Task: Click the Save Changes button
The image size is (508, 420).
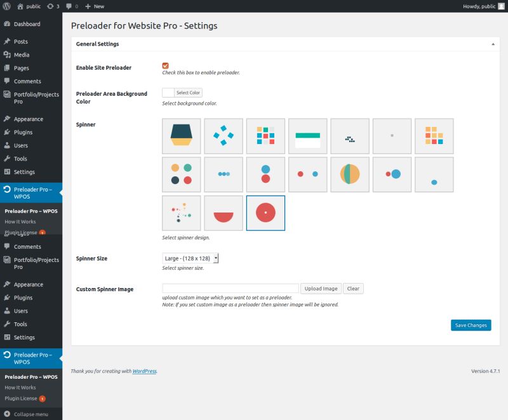Action: pos(471,325)
